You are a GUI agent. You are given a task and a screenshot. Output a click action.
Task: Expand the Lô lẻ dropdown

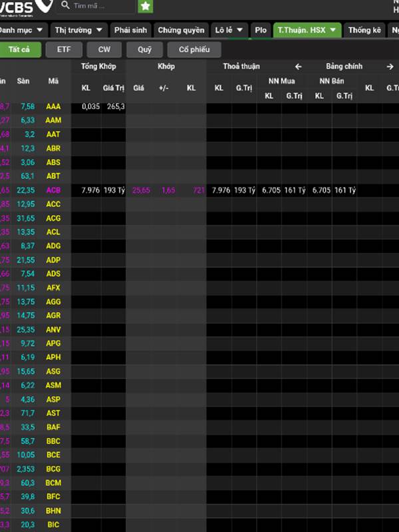pos(229,30)
